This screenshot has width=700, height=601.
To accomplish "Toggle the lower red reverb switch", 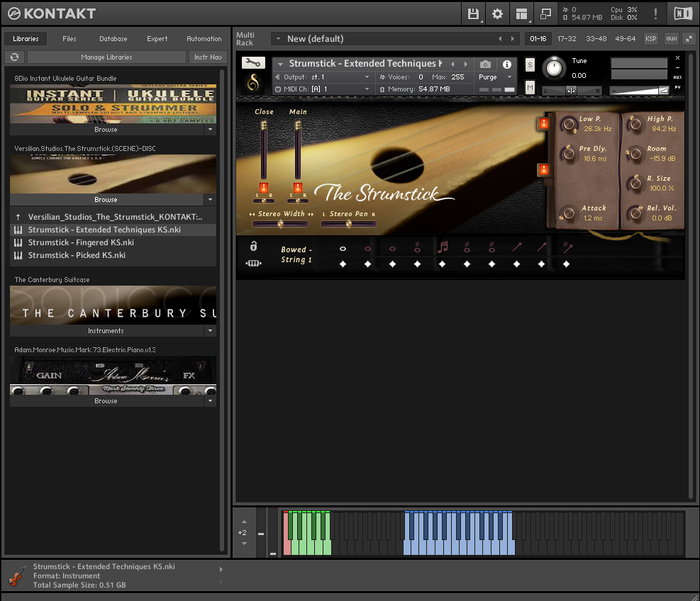I will click(x=544, y=169).
